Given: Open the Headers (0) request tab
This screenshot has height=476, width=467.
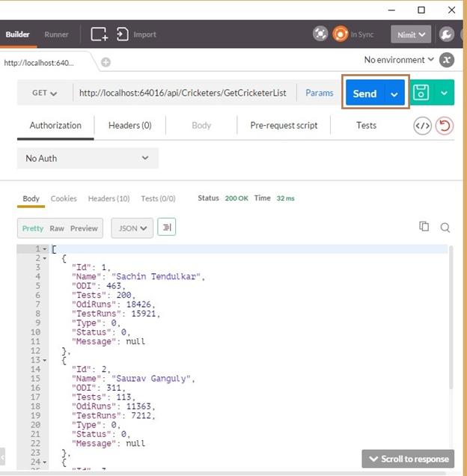Looking at the screenshot, I should click(x=130, y=126).
